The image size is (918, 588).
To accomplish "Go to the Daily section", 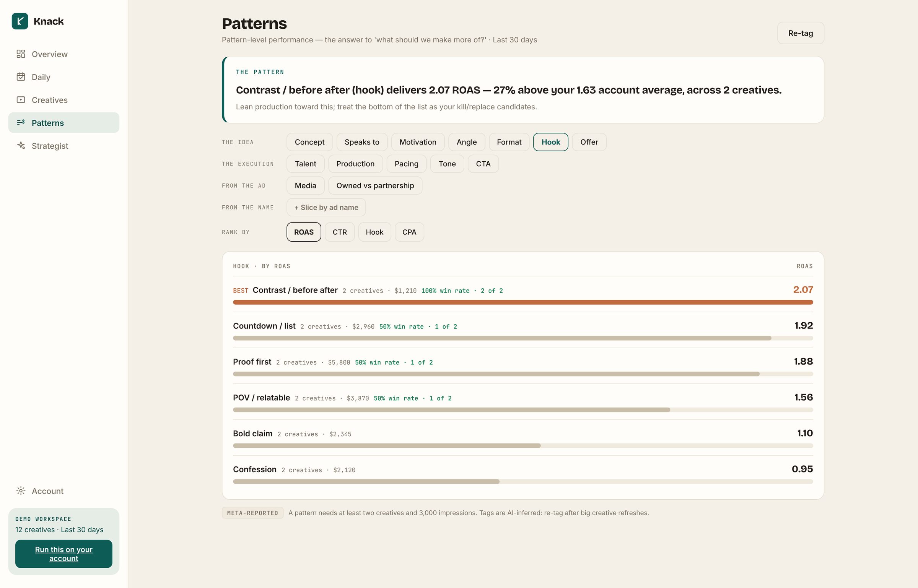I will click(63, 77).
